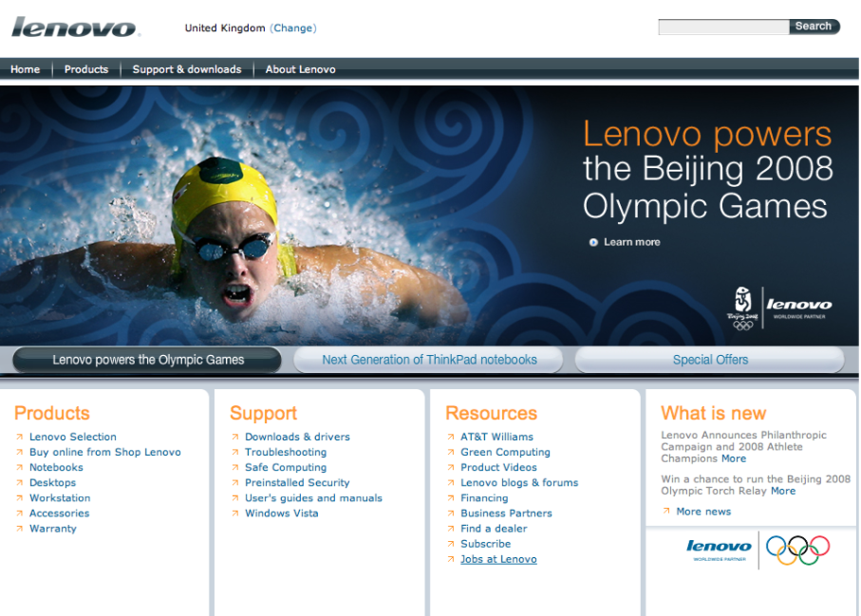Select Lenovo powers the Olympic Games tab

coord(148,360)
